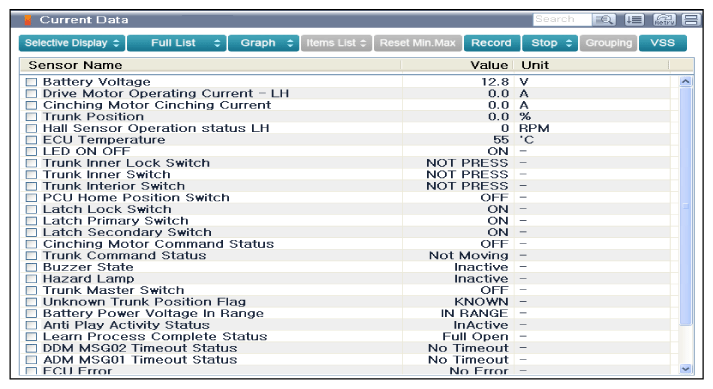Open the Graph dropdown

[264, 43]
